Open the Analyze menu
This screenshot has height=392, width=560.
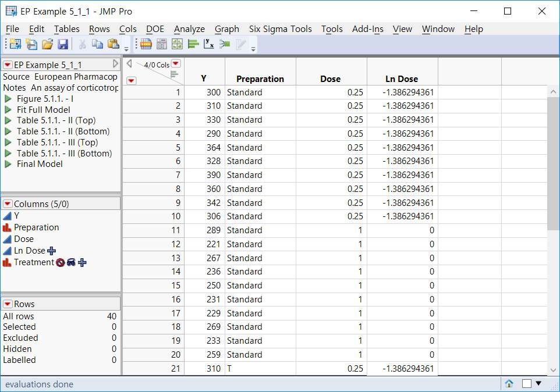[189, 29]
